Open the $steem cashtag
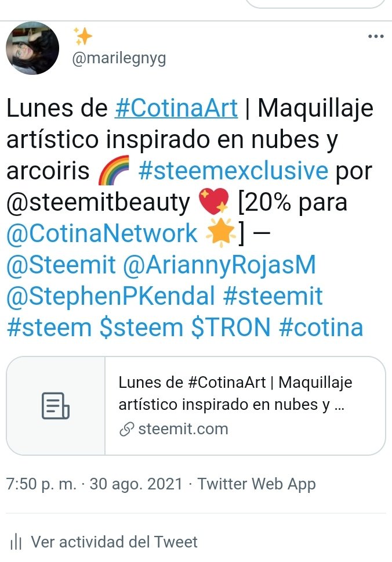The height and width of the screenshot is (562, 392). click(x=141, y=327)
